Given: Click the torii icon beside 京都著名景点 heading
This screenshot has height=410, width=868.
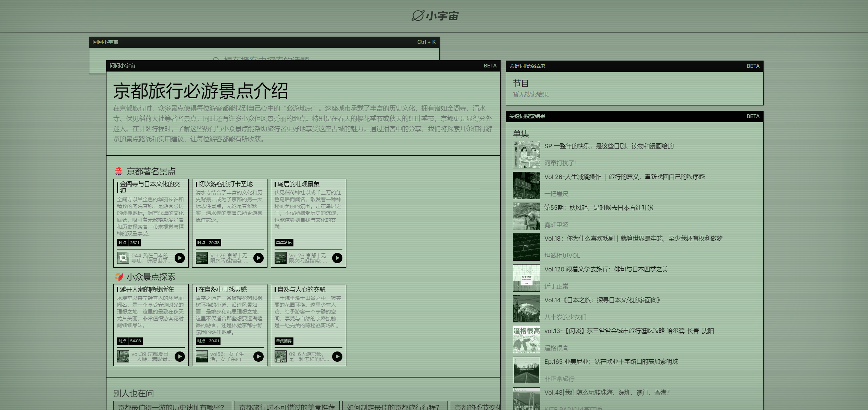Looking at the screenshot, I should pyautogui.click(x=118, y=171).
